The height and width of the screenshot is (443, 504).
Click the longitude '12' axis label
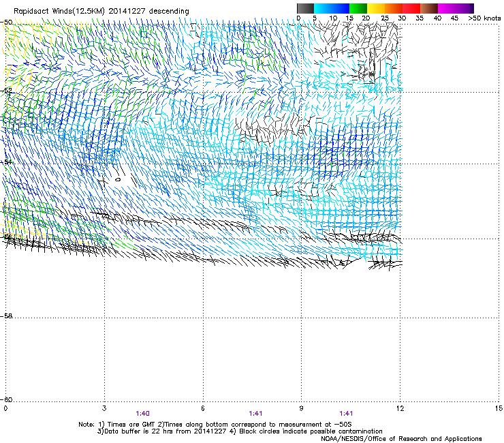(x=400, y=408)
